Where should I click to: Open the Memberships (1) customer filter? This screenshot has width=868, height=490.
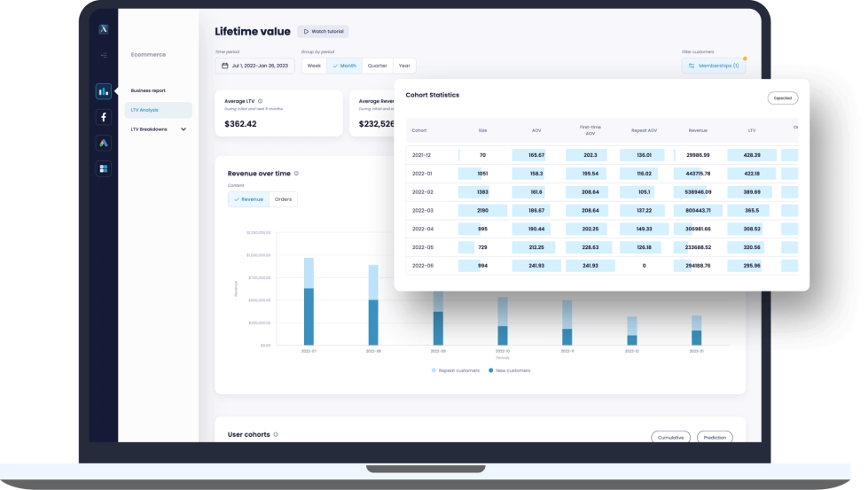tap(714, 66)
